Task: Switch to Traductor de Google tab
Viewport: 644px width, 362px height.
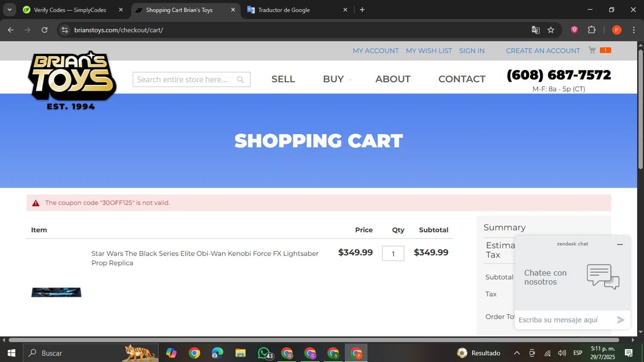Action: [x=284, y=9]
